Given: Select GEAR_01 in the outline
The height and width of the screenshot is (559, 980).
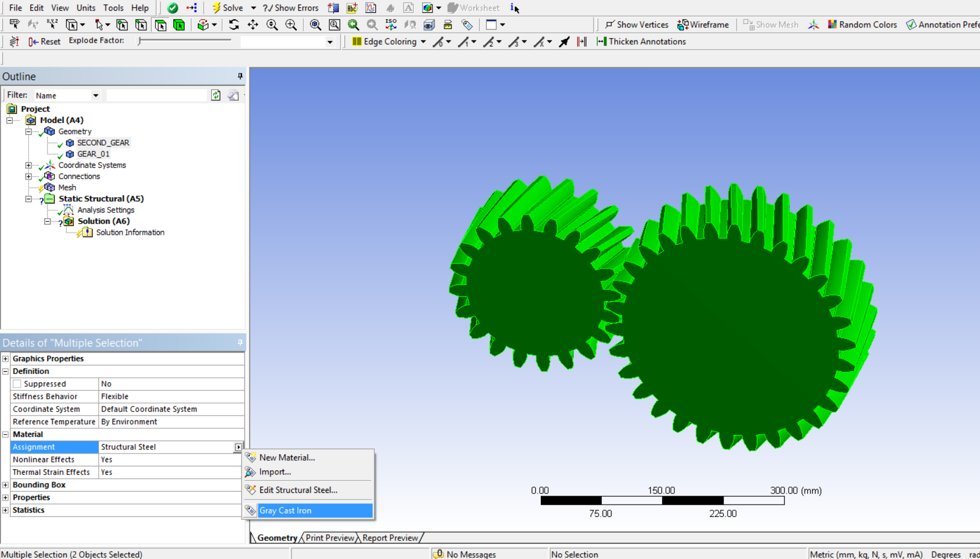Looking at the screenshot, I should [x=93, y=154].
